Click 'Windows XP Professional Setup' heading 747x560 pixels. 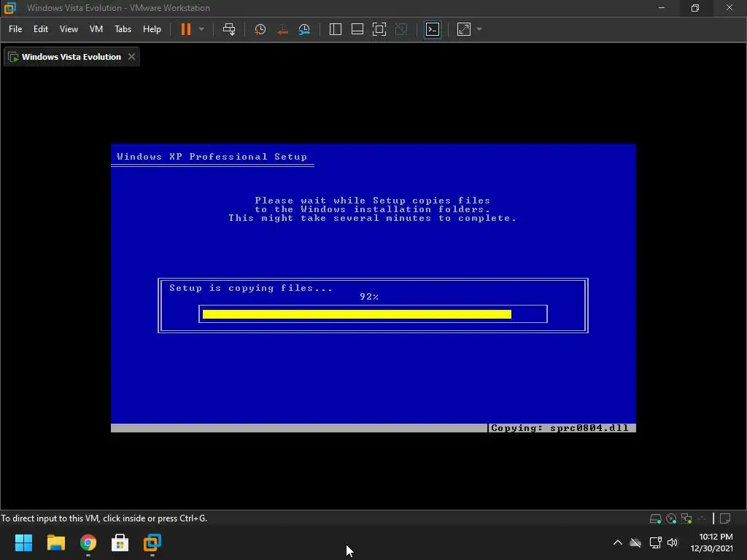click(x=212, y=157)
